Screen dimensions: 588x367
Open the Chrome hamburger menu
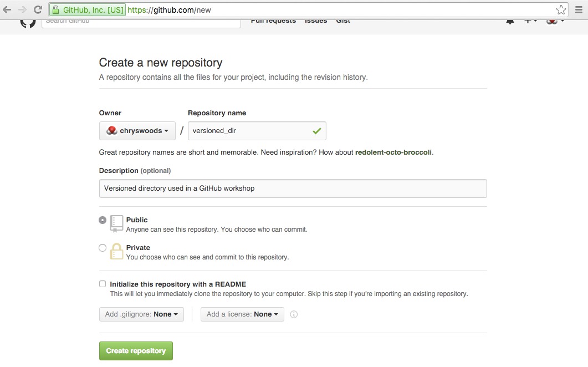[x=579, y=10]
